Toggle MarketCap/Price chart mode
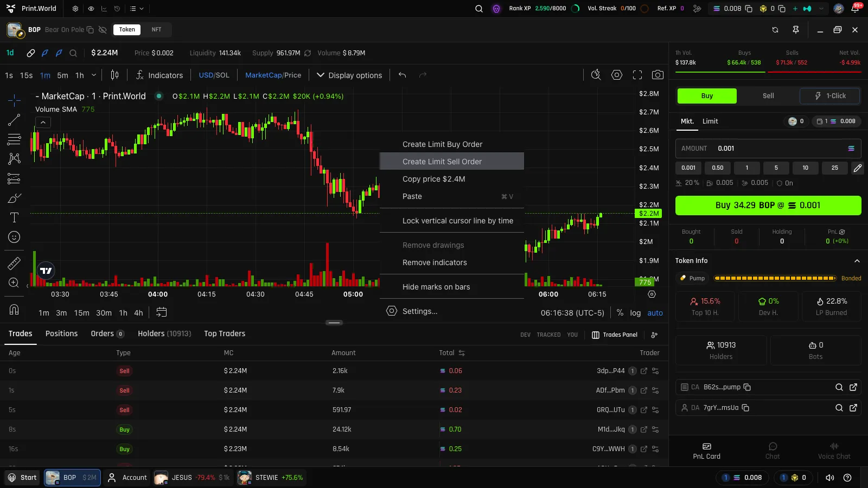 coord(273,75)
